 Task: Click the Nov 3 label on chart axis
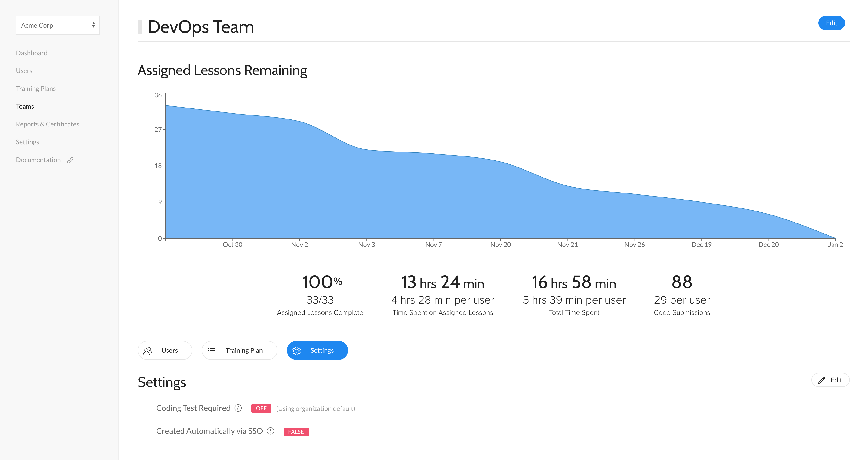pos(367,245)
